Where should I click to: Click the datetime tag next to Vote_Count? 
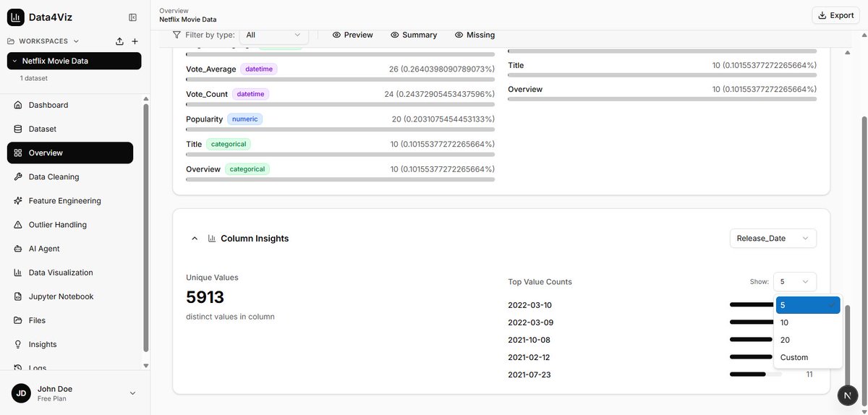click(x=251, y=94)
